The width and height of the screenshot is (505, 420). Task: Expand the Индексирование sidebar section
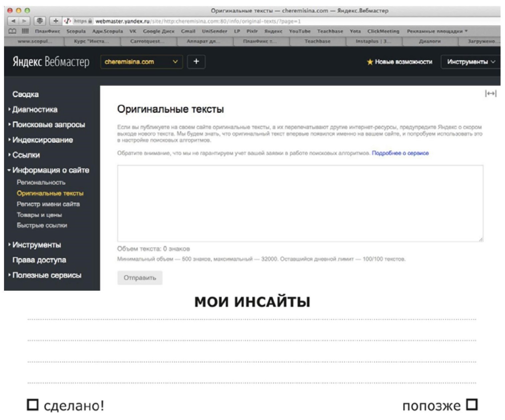coord(42,140)
